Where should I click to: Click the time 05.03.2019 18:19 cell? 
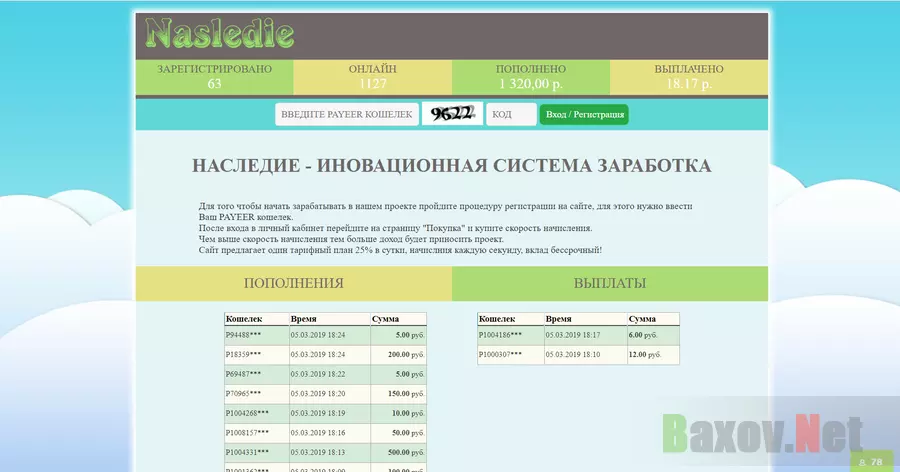tap(329, 413)
